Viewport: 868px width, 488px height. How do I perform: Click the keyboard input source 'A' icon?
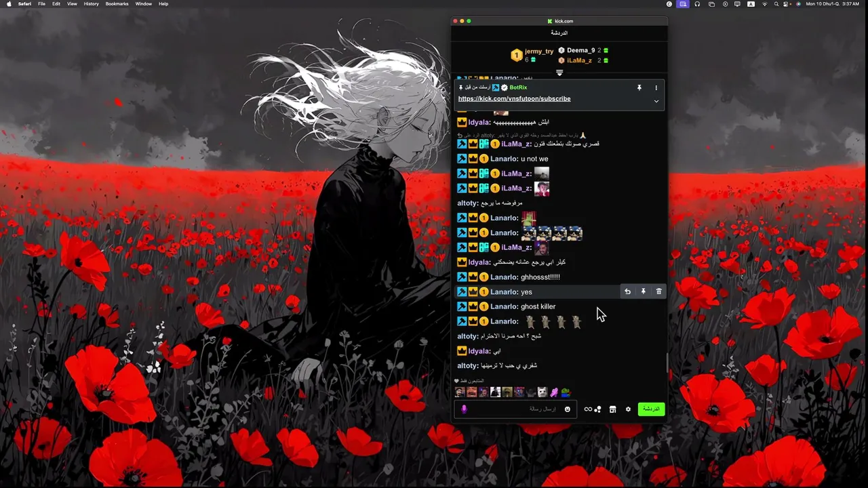(751, 4)
